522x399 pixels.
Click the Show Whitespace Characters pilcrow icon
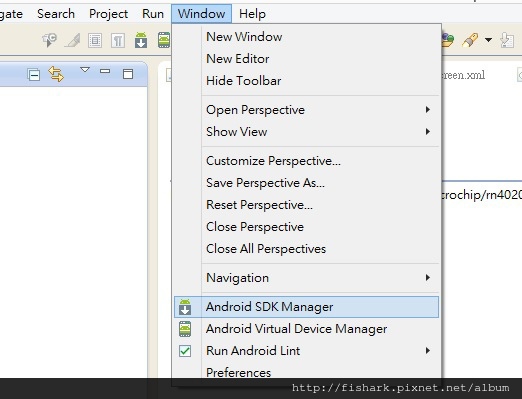tap(118, 41)
